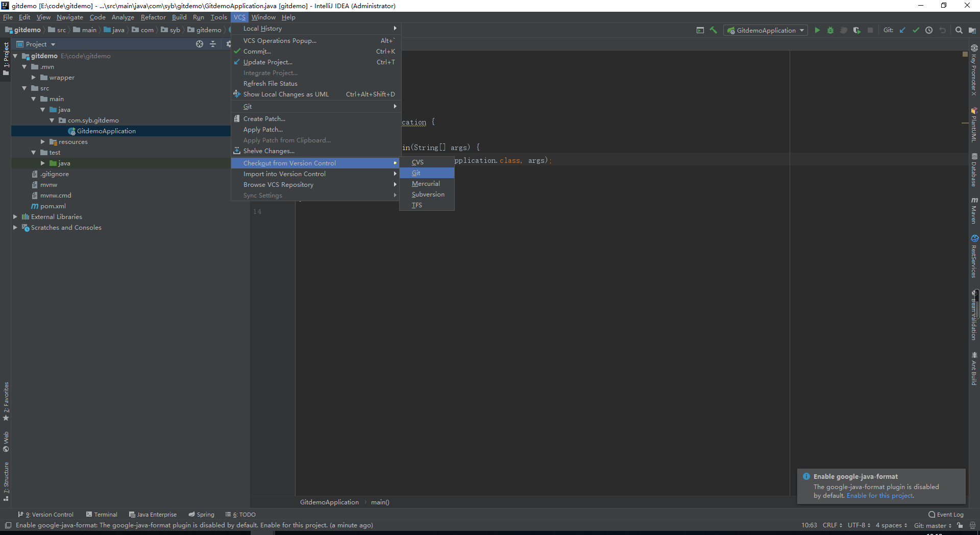Expand Scratches and Consoles node
The height and width of the screenshot is (535, 980).
click(x=15, y=228)
